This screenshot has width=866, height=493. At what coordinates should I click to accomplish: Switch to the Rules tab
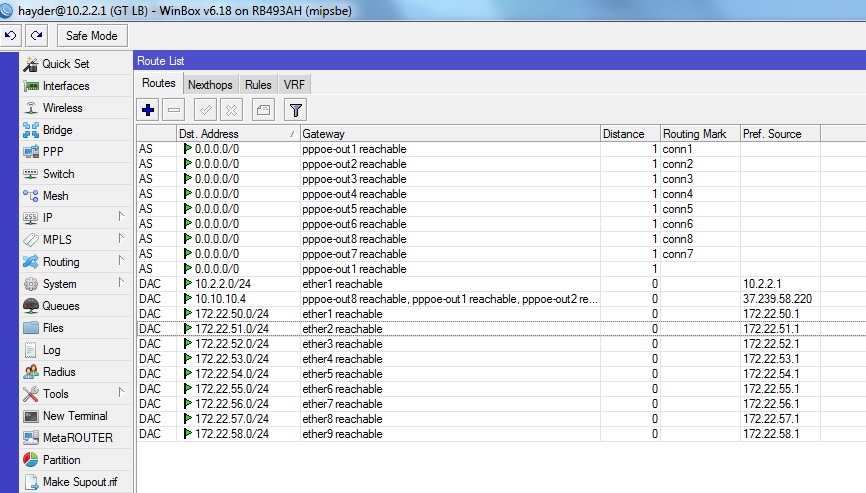pyautogui.click(x=258, y=85)
